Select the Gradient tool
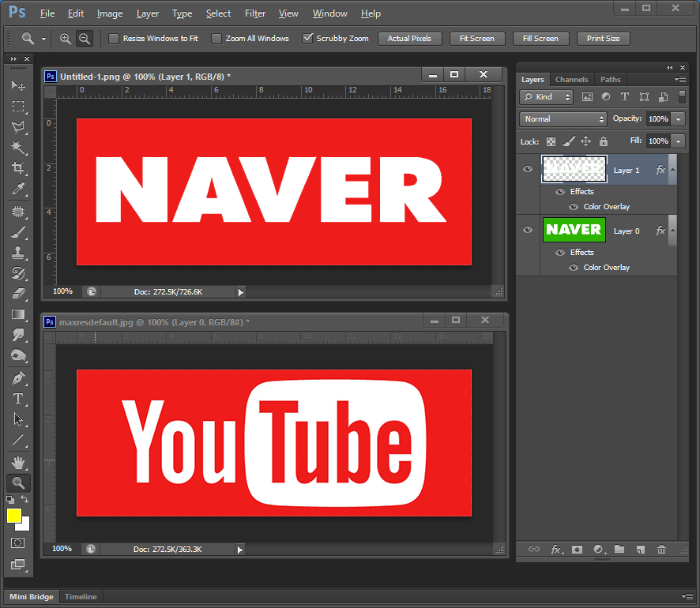The width and height of the screenshot is (700, 608). tap(18, 314)
